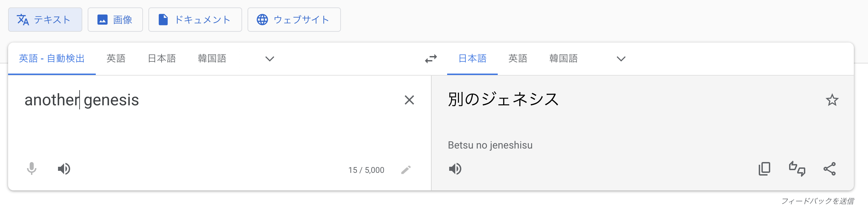Choose 韓国語 as the target language
The width and height of the screenshot is (868, 212).
(563, 58)
